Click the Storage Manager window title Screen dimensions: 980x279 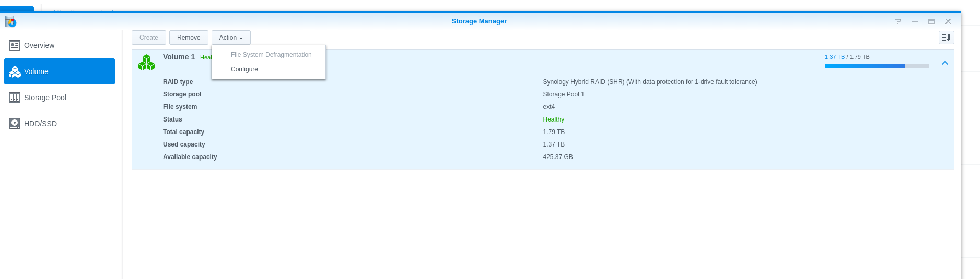pos(479,21)
